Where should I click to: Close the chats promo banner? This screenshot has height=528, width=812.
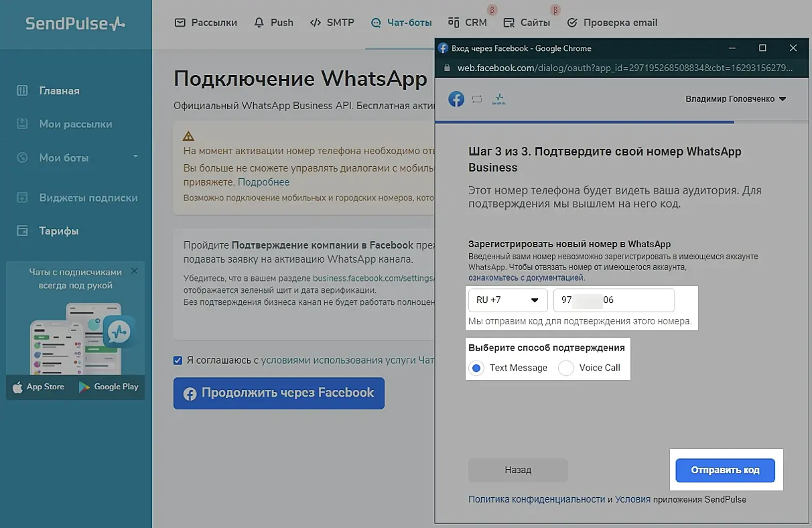point(134,271)
